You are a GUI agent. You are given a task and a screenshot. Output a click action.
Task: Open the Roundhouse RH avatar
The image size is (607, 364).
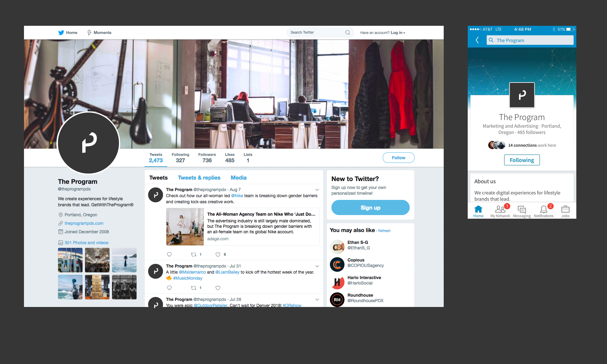[x=337, y=300]
